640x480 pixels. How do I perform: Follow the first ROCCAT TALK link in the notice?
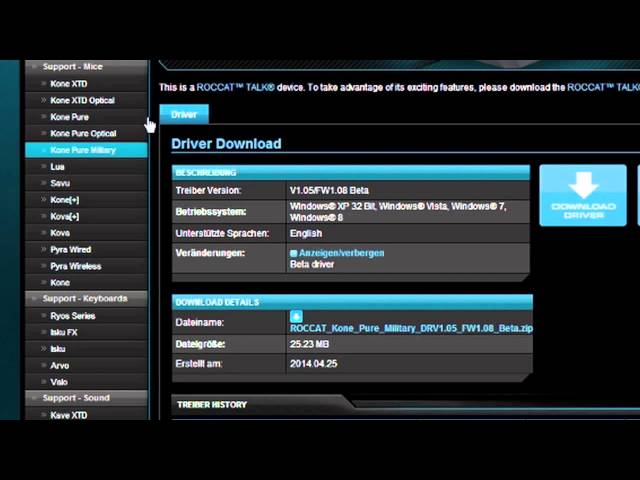tap(236, 87)
